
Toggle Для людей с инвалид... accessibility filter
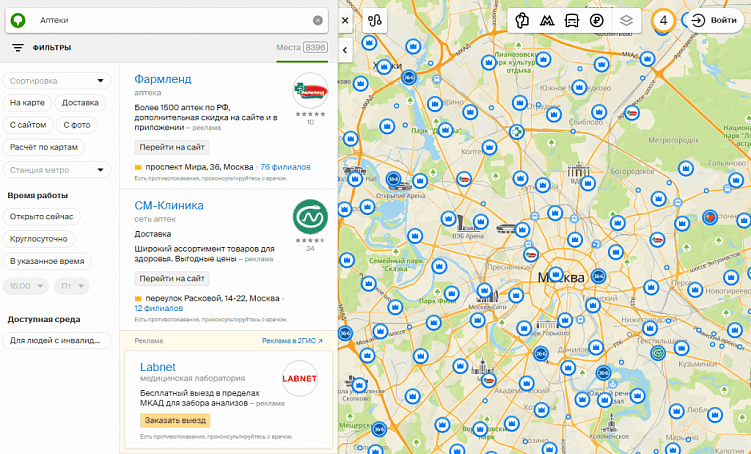[x=57, y=340]
